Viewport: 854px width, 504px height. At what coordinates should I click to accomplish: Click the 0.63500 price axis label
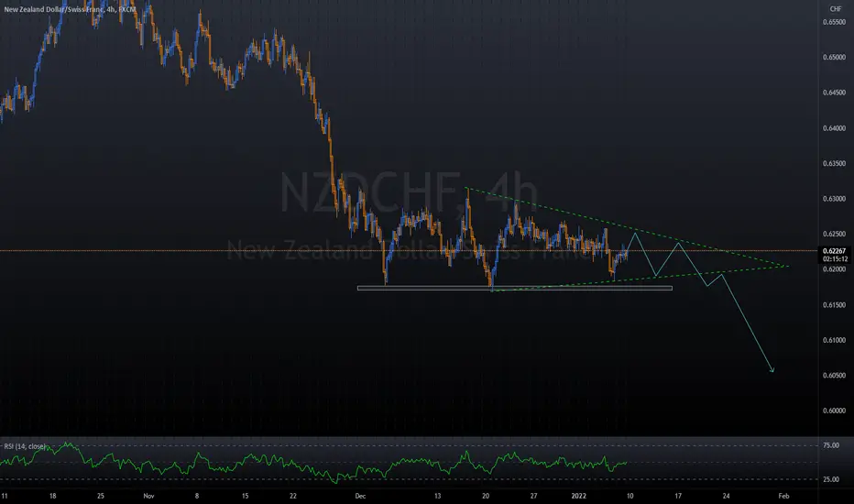pos(834,163)
